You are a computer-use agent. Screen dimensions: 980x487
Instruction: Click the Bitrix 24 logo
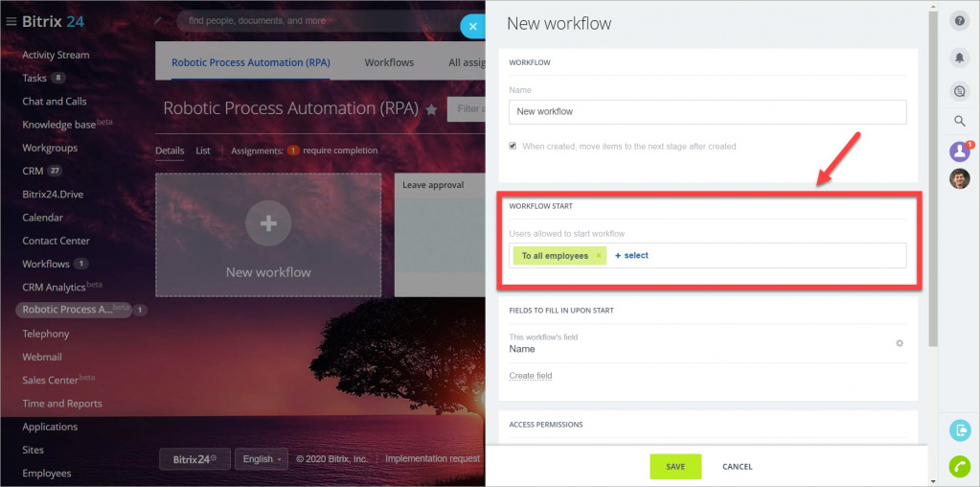53,22
